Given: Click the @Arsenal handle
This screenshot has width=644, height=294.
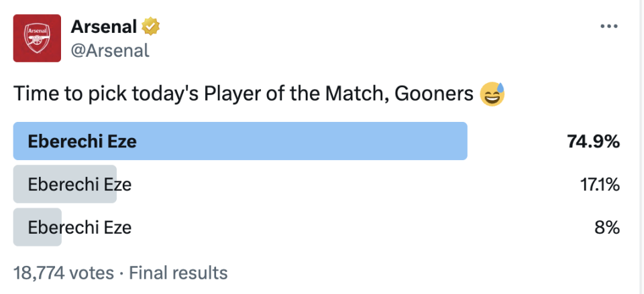Looking at the screenshot, I should (110, 50).
